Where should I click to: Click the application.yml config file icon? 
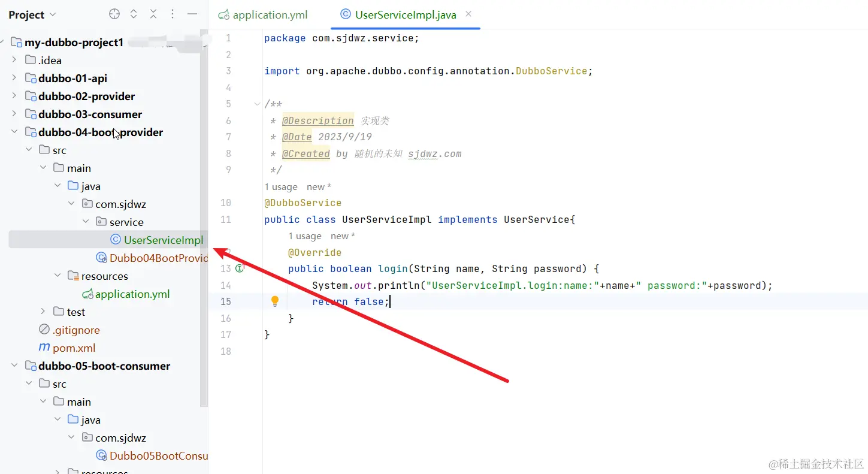(x=87, y=294)
